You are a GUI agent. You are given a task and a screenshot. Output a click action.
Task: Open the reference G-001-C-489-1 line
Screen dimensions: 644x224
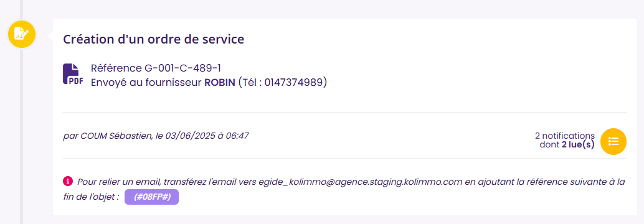[156, 68]
